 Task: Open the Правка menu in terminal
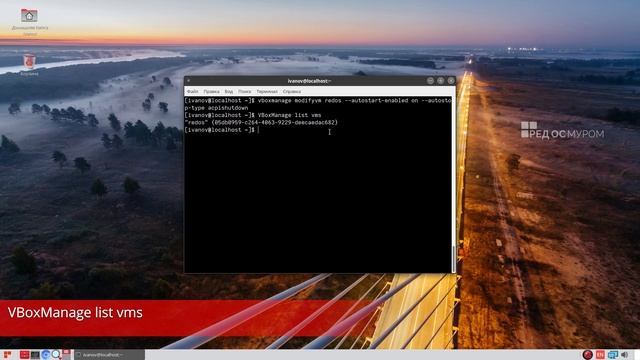pyautogui.click(x=211, y=91)
